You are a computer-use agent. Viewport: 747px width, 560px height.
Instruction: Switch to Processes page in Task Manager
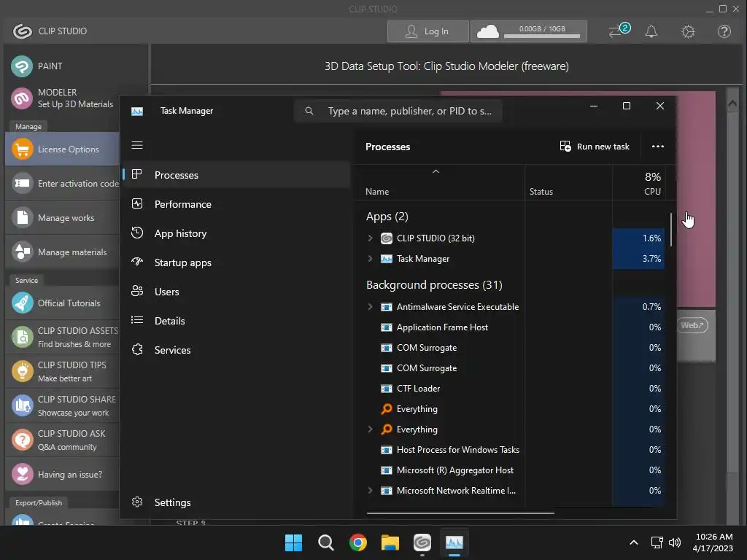pos(236,175)
